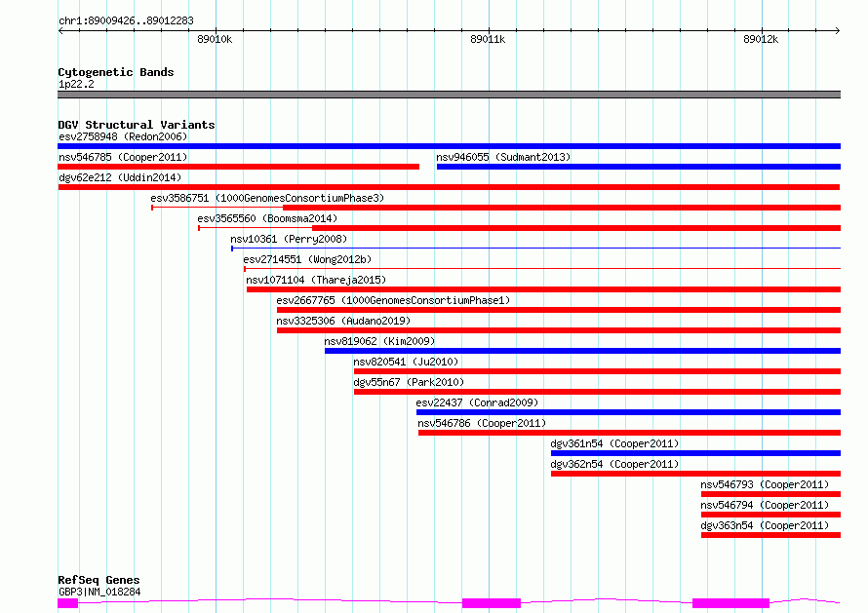Click the 89011k ruler tick label
868x613 pixels.
tap(488, 39)
